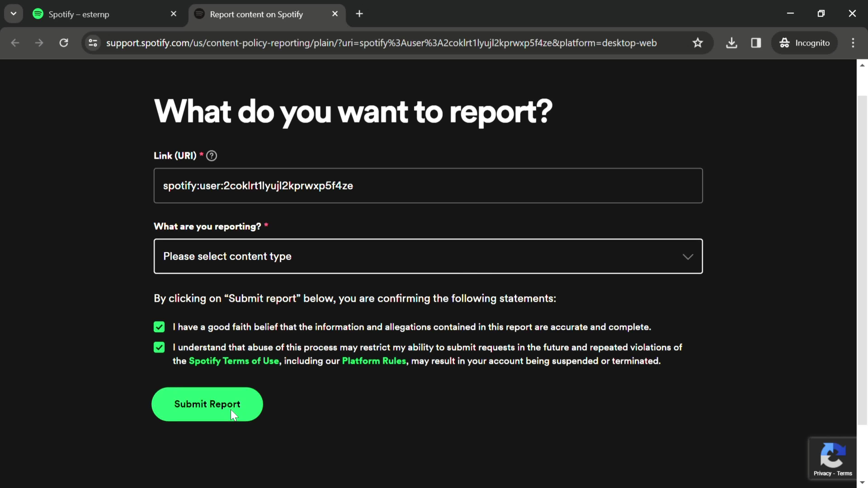Viewport: 868px width, 488px height.
Task: Toggle the good faith belief checkbox
Action: pos(159,326)
